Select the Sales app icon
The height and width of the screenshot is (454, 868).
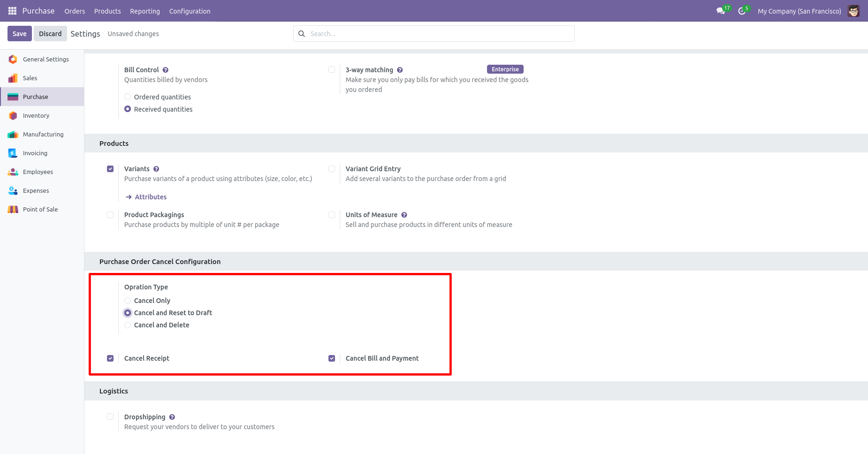13,78
